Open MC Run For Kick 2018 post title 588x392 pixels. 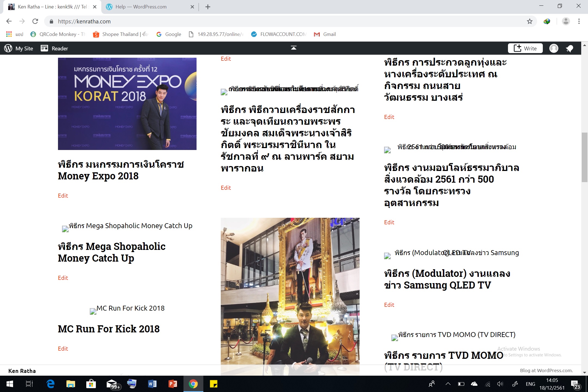[x=109, y=329]
